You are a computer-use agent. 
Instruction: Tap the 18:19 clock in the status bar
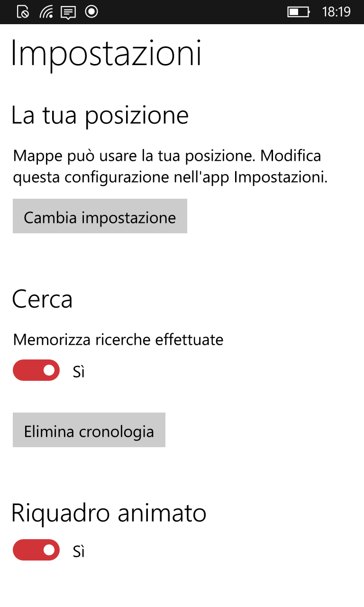coord(336,12)
